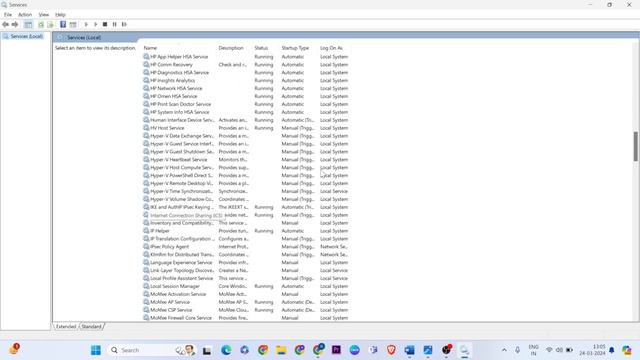Select the Hyper-V Heartbeat Service row
The image size is (640, 360).
[x=247, y=160]
